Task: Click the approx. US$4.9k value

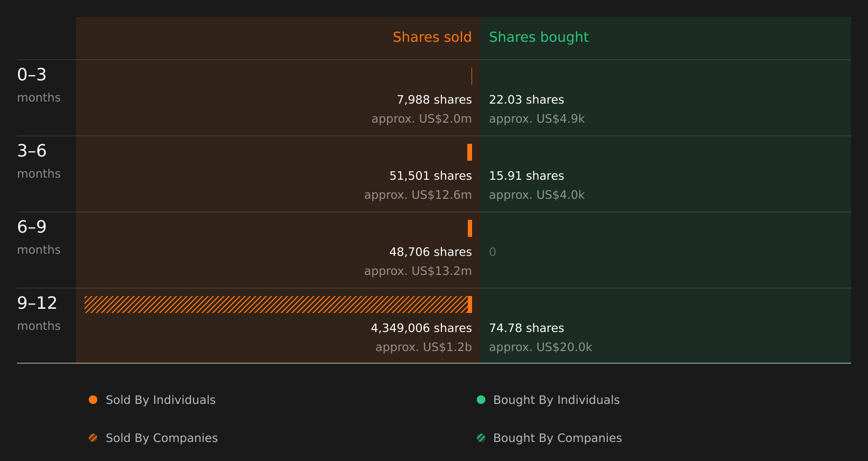Action: coord(537,119)
